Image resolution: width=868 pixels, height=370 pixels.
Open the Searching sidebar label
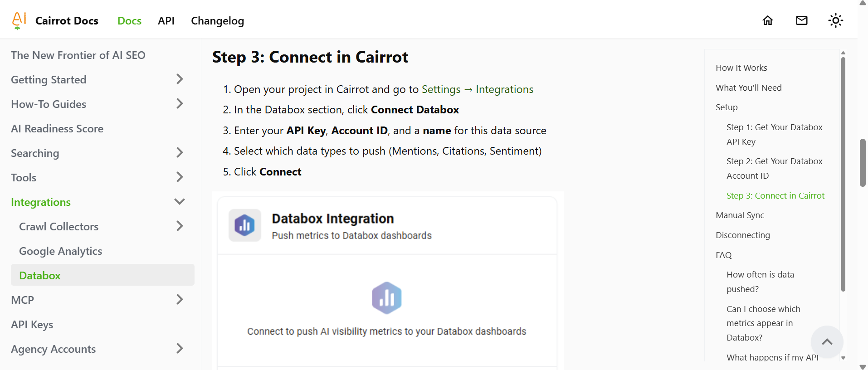[35, 153]
